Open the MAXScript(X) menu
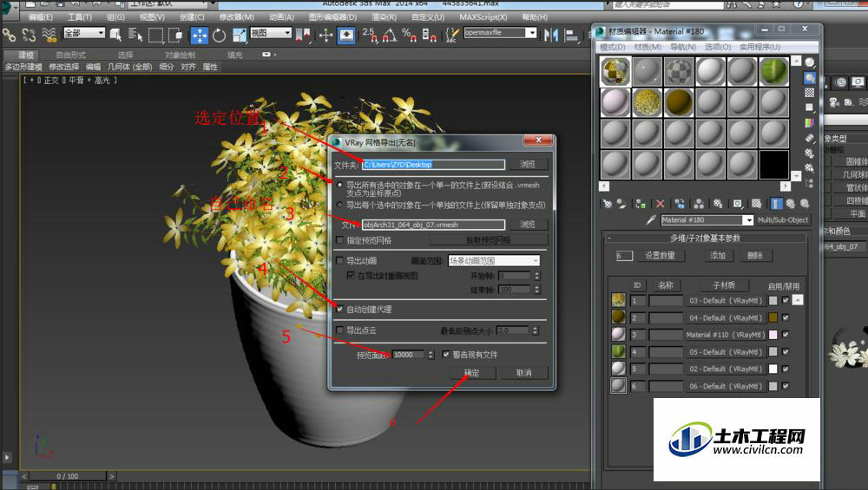 (x=483, y=17)
